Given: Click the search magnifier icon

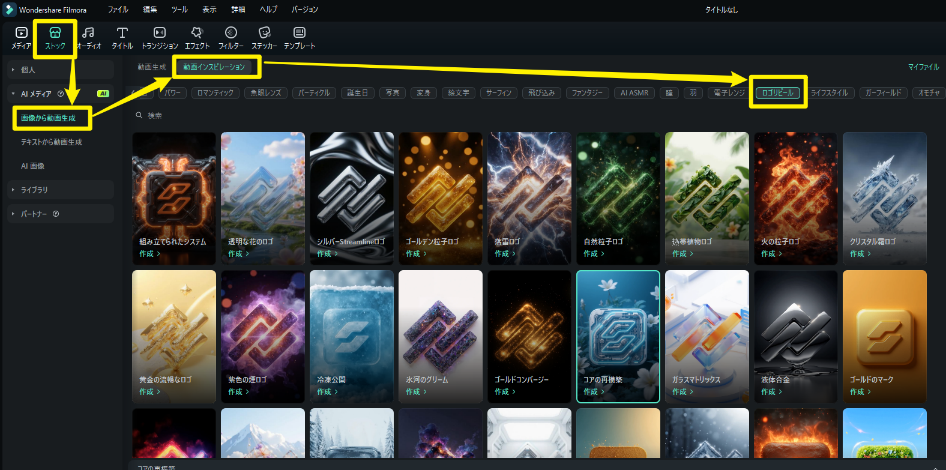Looking at the screenshot, I should coord(139,115).
